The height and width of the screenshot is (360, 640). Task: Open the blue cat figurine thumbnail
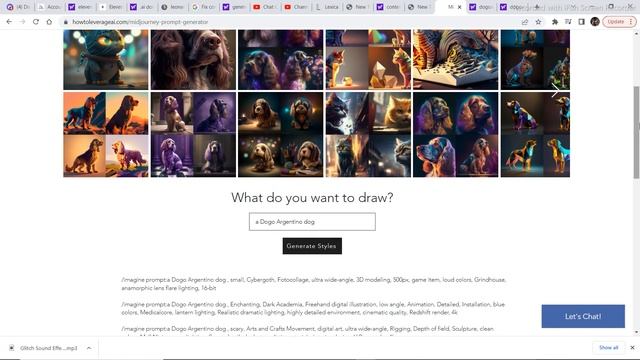(106, 59)
